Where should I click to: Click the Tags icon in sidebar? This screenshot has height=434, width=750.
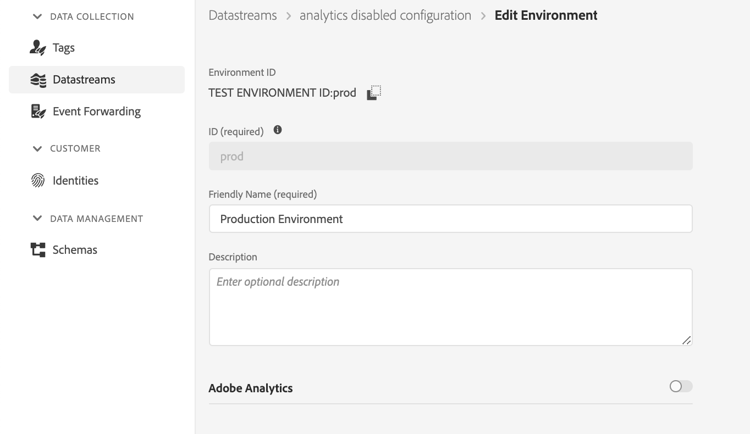pos(38,48)
